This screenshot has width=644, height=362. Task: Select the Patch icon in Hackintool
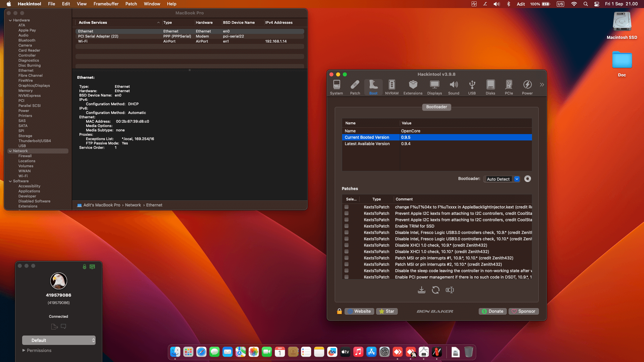355,87
